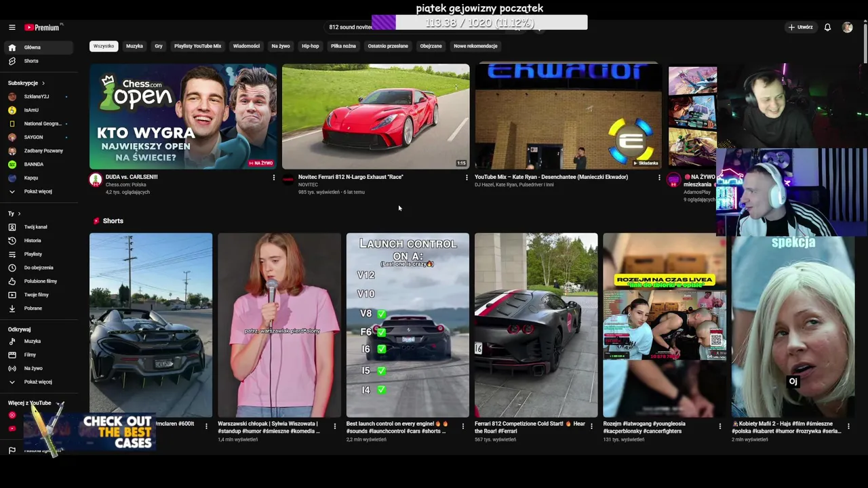Open Twój kanał in the sidebar
This screenshot has width=868, height=488.
[x=37, y=227]
